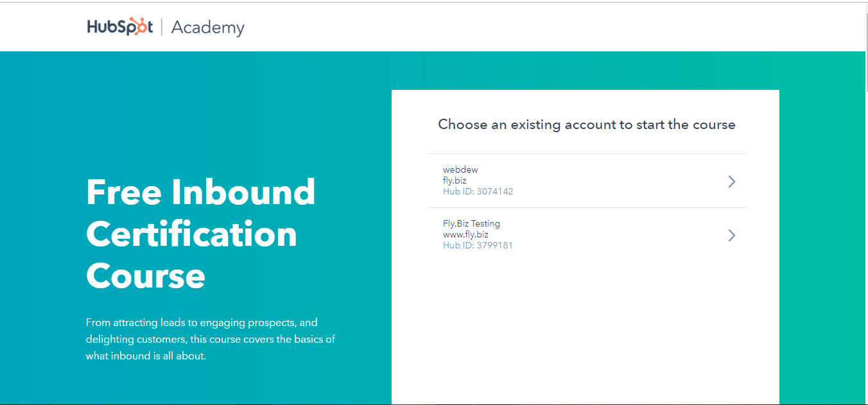Click the word Course in the headline

pos(146,276)
